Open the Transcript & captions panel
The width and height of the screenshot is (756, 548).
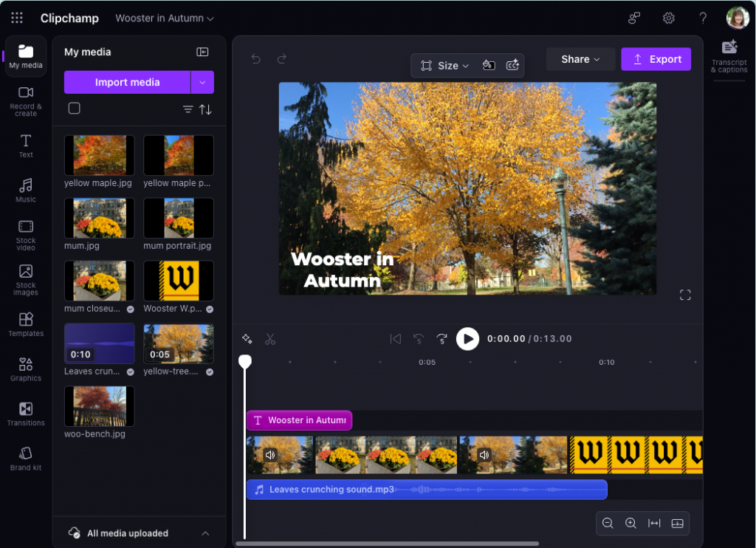tap(729, 56)
